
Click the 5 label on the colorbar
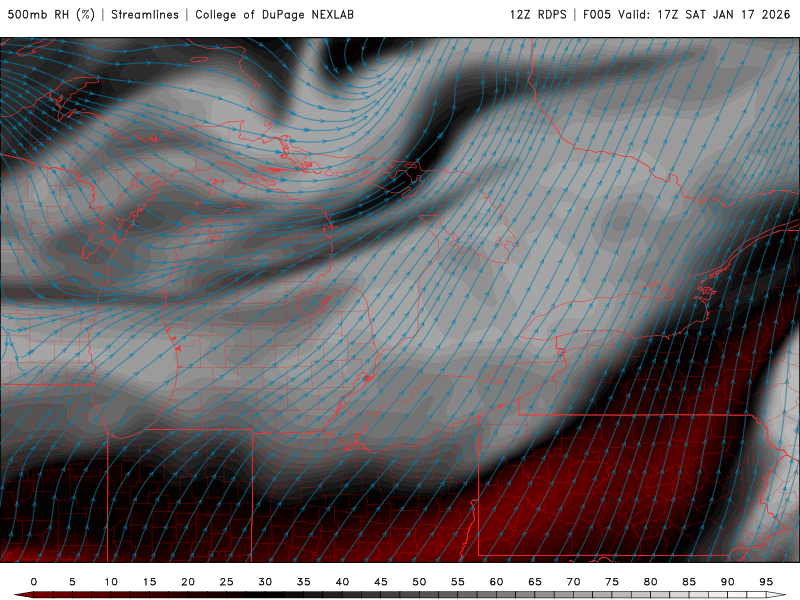tap(72, 582)
